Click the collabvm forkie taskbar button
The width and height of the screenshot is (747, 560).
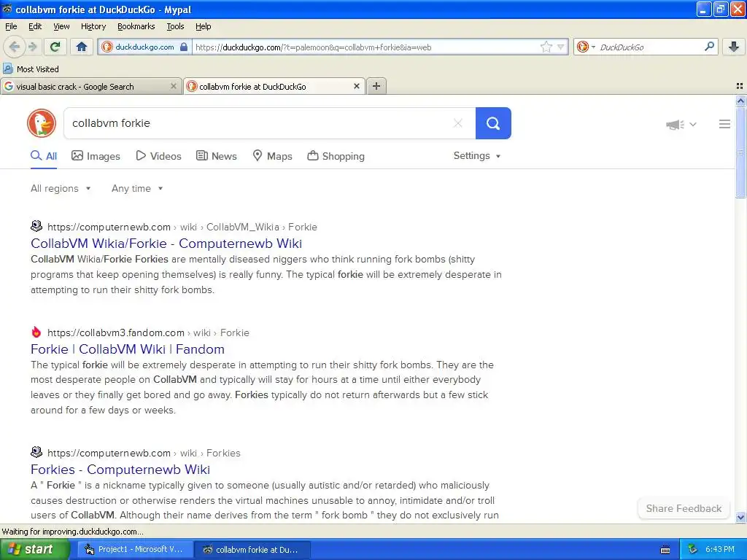click(252, 550)
